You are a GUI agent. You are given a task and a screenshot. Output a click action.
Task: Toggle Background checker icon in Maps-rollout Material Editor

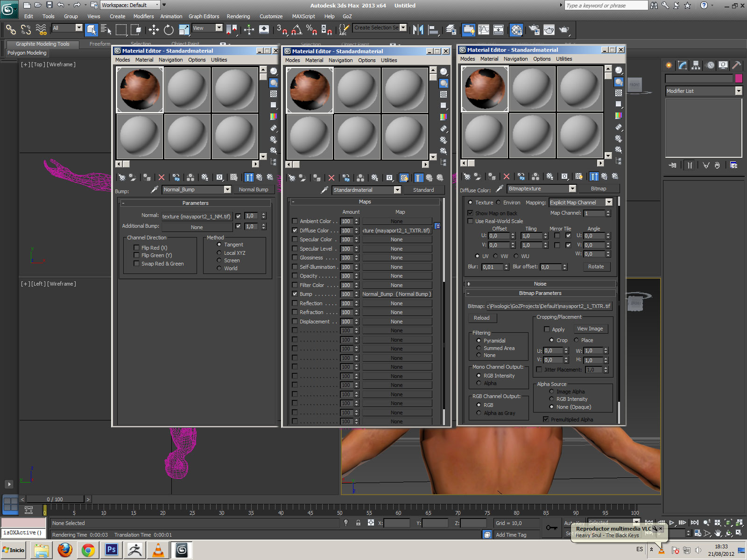click(x=444, y=94)
